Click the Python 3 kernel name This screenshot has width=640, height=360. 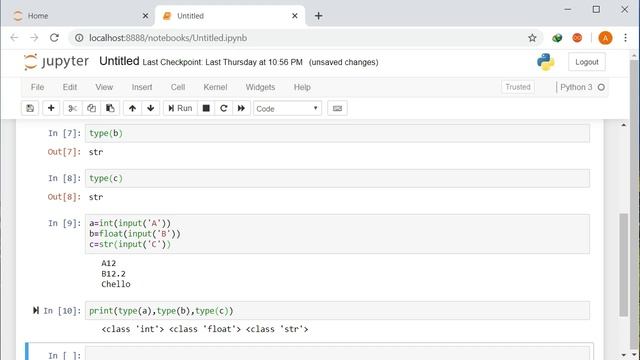(576, 87)
